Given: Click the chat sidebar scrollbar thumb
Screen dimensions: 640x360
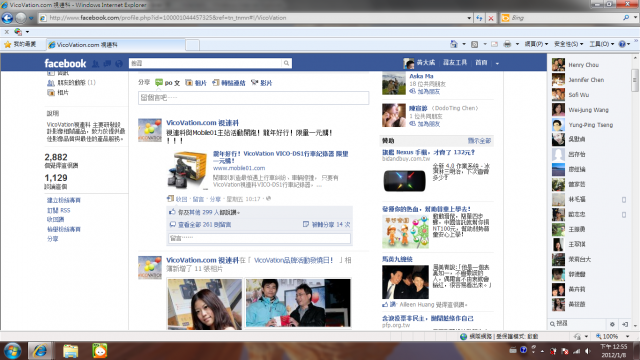Looking at the screenshot, I should click(634, 80).
